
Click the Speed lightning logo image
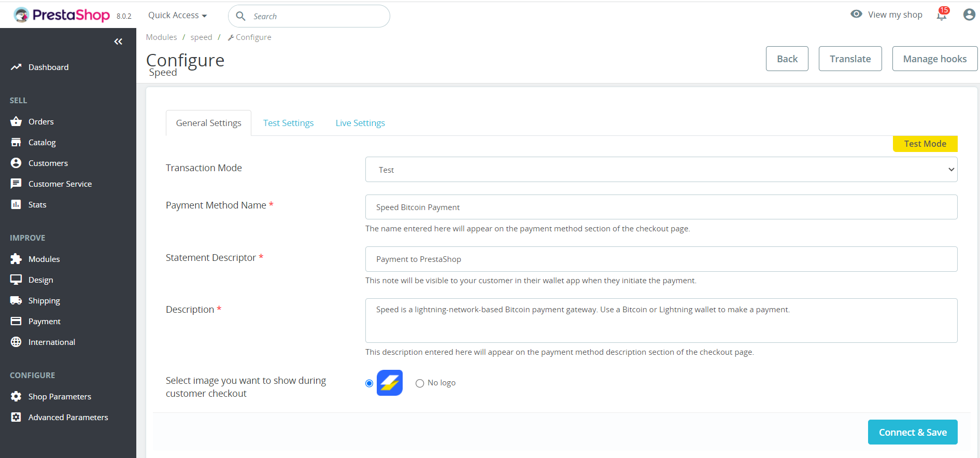click(x=390, y=383)
